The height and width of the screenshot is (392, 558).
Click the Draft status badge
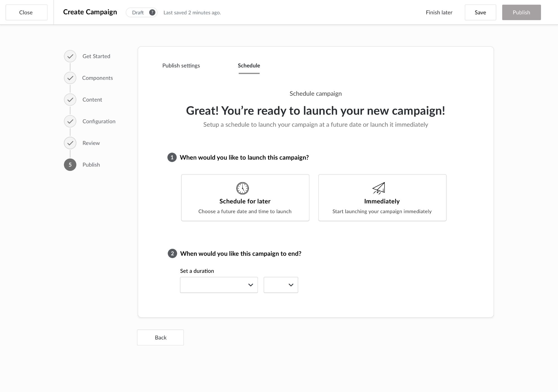[138, 13]
